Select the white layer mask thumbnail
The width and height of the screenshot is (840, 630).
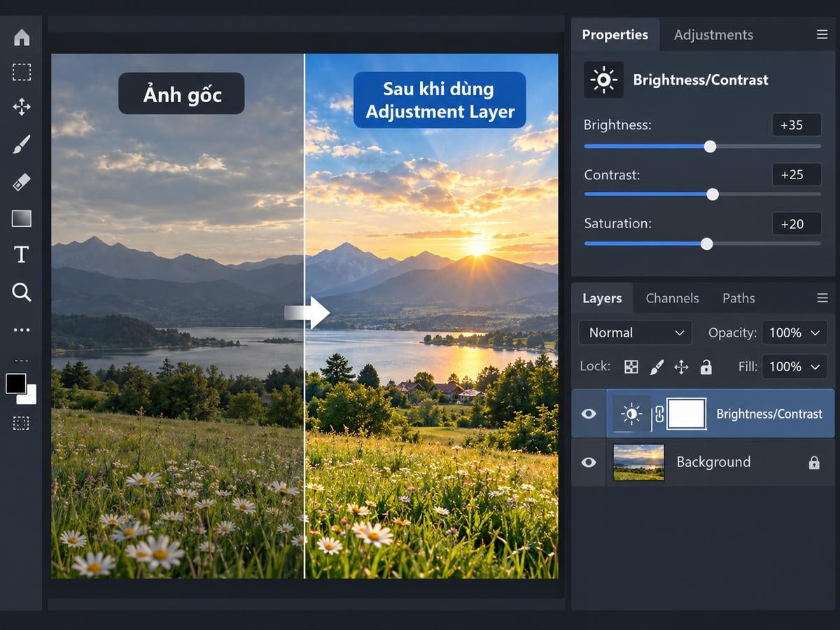[687, 414]
